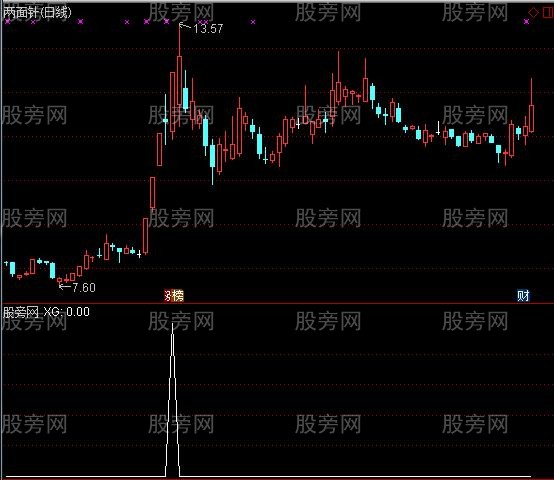Open the 财 financial info marker
Screen dimensions: 554x480
(x=523, y=296)
